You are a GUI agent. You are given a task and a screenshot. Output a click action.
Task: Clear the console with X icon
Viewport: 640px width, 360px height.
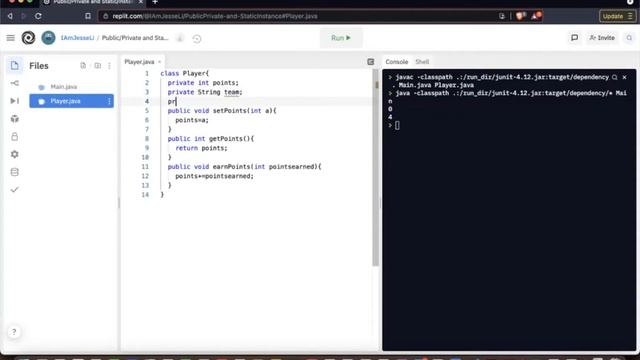point(624,77)
